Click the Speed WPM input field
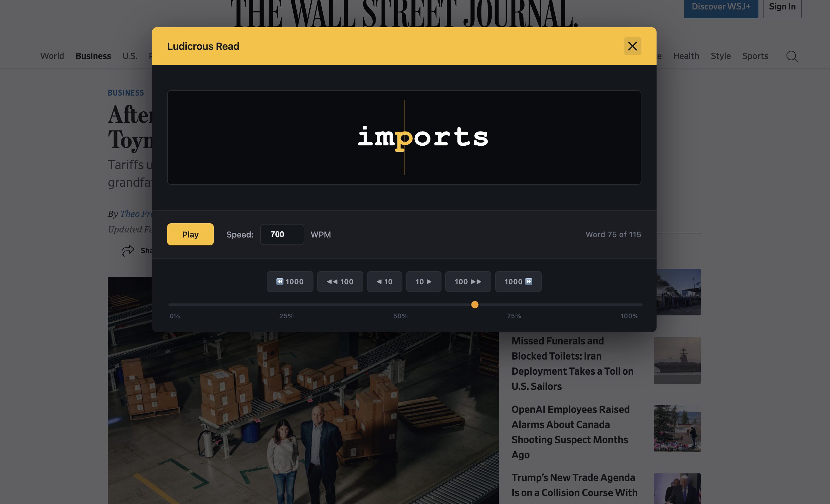This screenshot has height=504, width=830. (282, 234)
